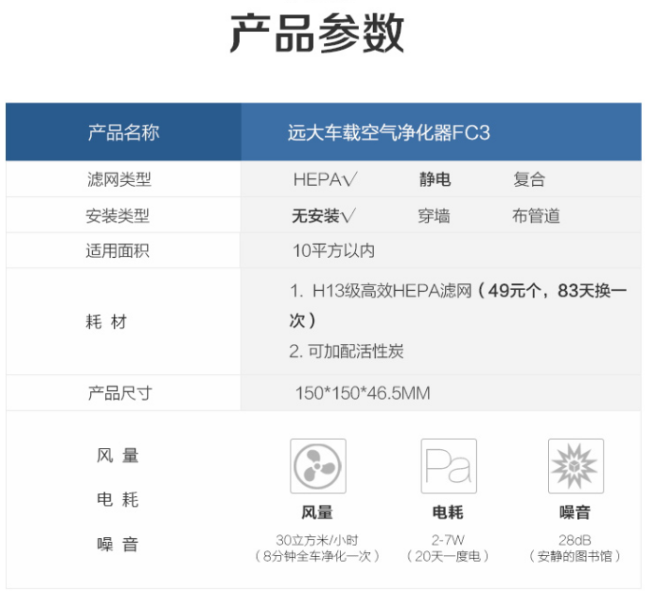
Task: Click the 安静的图书馆 note
Action: tap(575, 556)
